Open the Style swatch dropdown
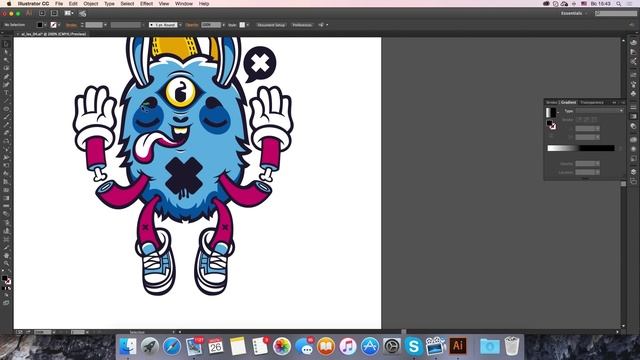This screenshot has width=640, height=360. 248,25
